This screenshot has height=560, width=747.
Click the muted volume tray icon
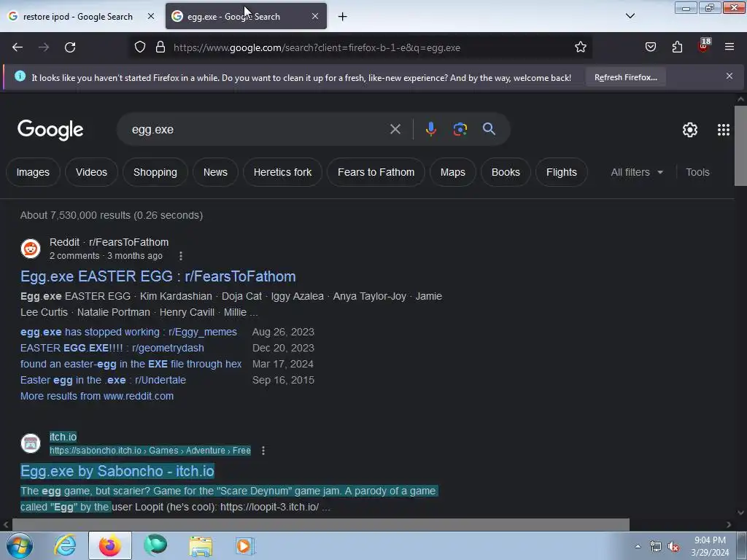click(x=673, y=547)
